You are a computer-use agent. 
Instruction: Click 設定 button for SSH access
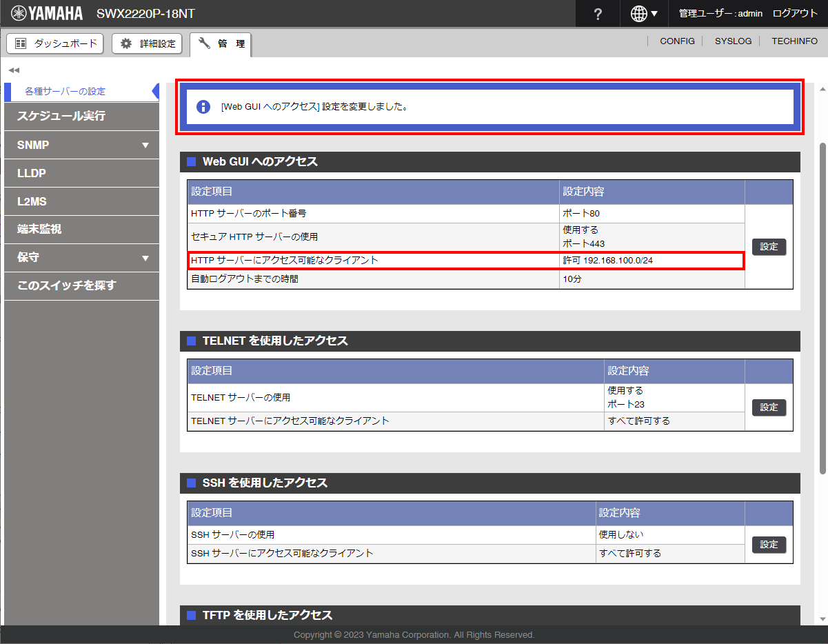click(769, 545)
